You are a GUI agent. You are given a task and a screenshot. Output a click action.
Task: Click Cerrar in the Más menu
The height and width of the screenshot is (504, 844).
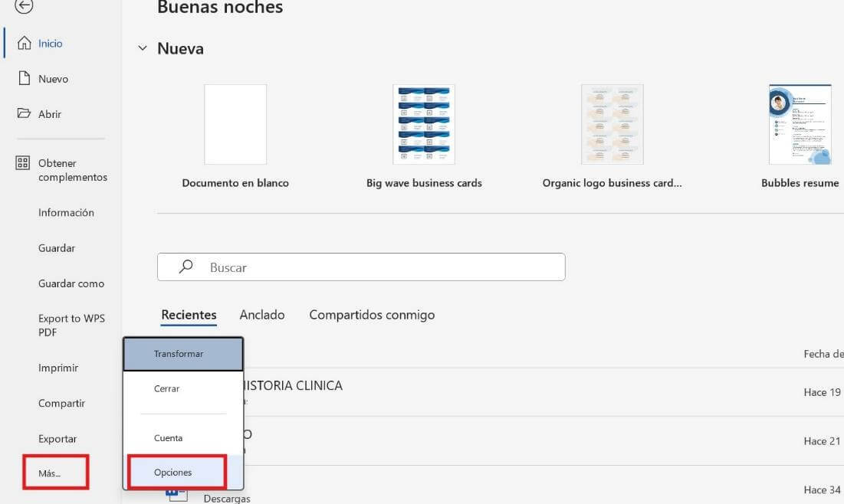click(166, 388)
